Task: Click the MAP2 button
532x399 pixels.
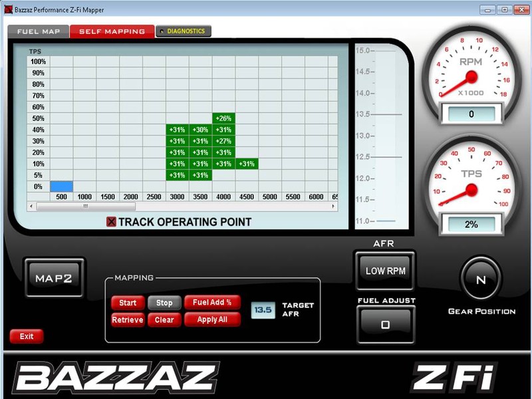Action: tap(54, 278)
